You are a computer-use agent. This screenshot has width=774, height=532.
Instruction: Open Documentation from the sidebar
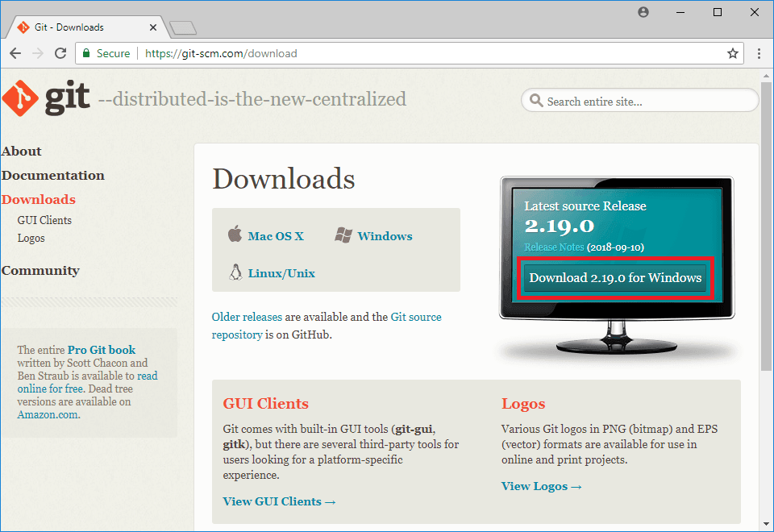pyautogui.click(x=53, y=176)
